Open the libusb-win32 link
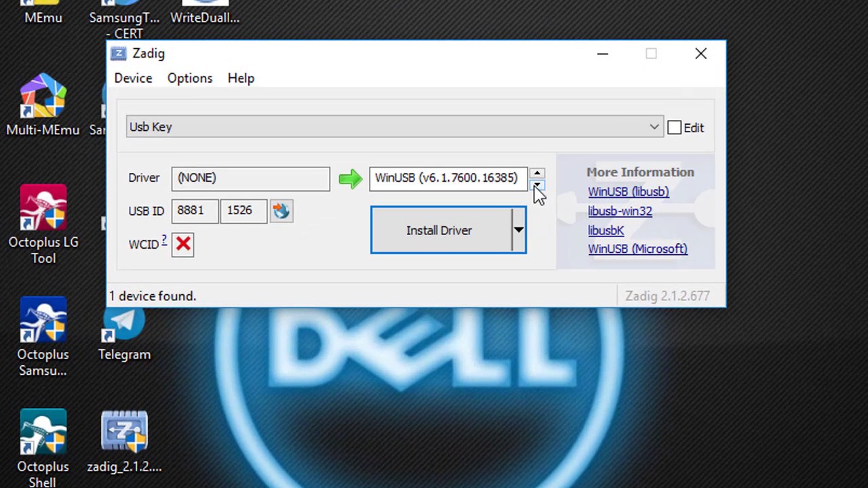 click(x=620, y=211)
